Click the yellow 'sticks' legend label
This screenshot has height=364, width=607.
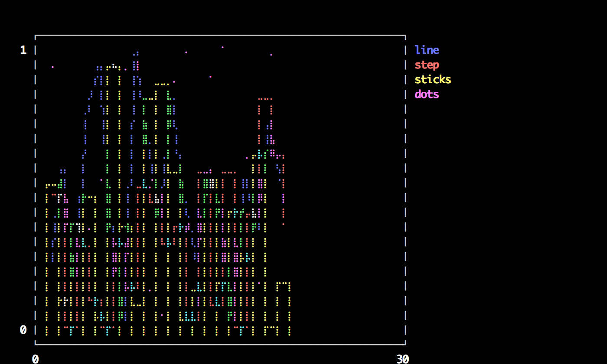[x=433, y=80]
